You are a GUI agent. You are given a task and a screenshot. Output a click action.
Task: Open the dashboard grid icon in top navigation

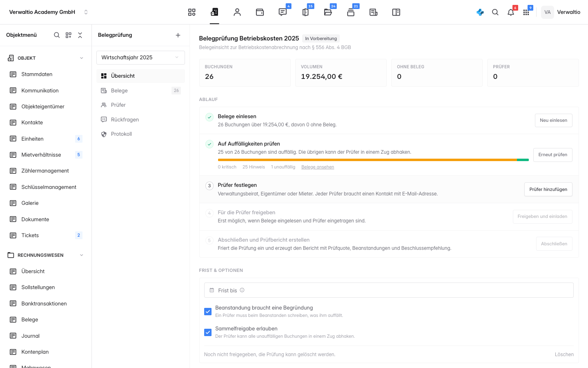pyautogui.click(x=192, y=12)
